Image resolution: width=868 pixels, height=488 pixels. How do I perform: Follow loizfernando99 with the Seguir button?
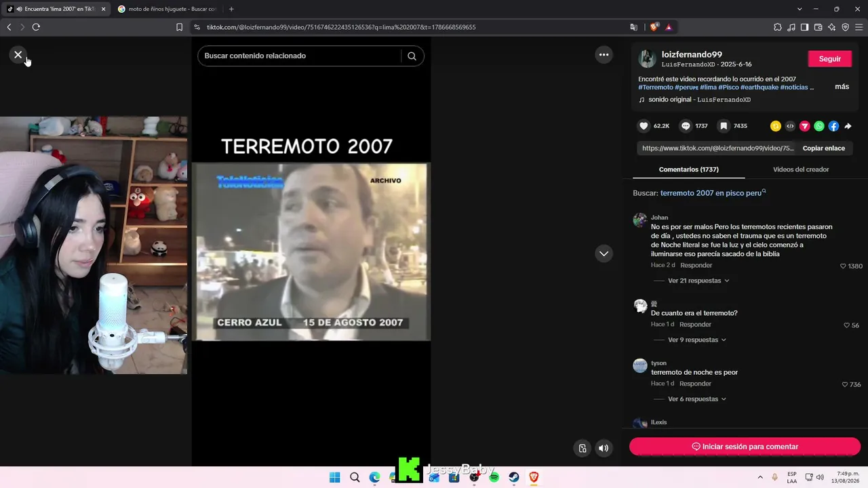coord(830,59)
